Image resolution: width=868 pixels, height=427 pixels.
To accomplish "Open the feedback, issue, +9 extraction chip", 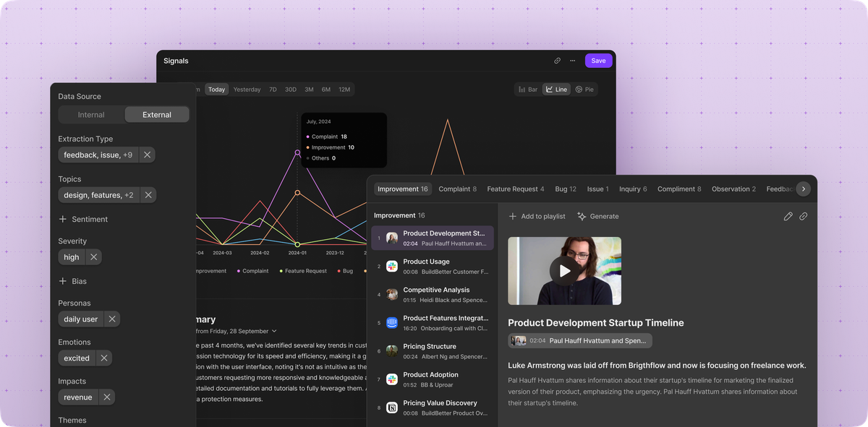I will tap(98, 155).
